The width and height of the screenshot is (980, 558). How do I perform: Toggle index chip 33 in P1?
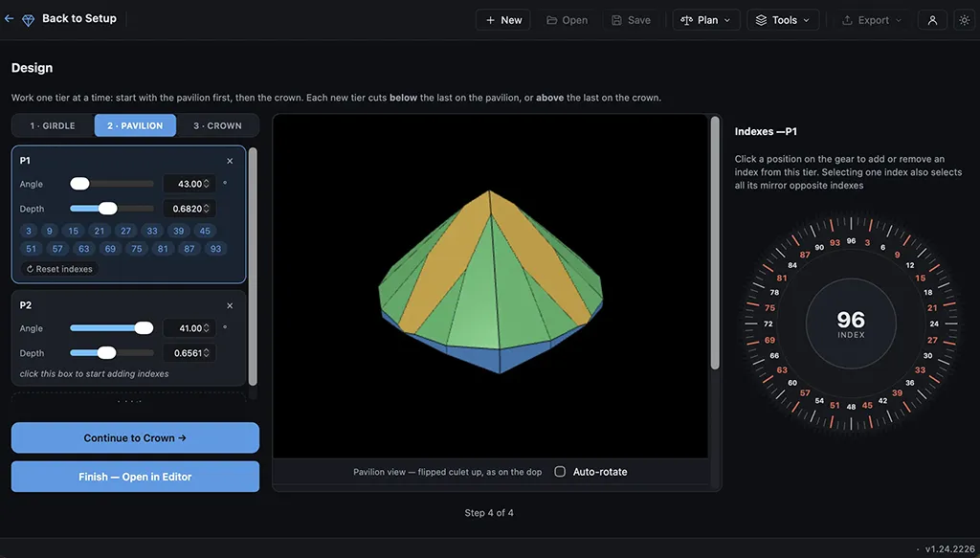(152, 231)
